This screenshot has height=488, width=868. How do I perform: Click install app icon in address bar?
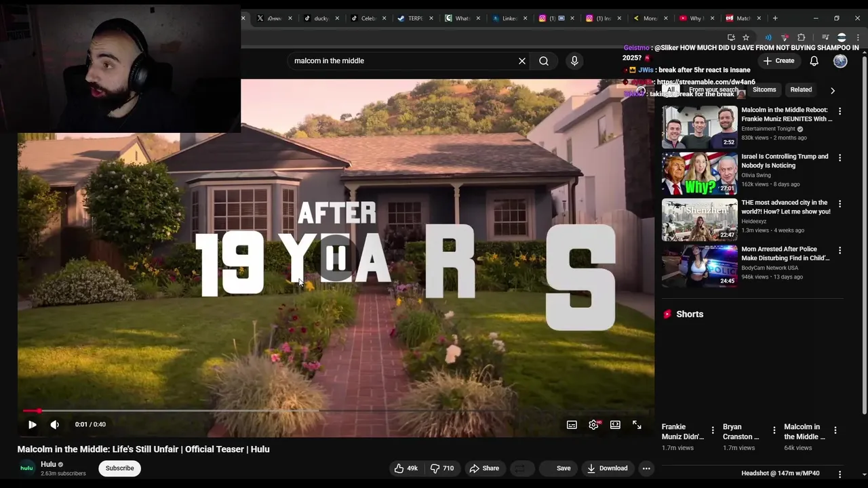[731, 37]
